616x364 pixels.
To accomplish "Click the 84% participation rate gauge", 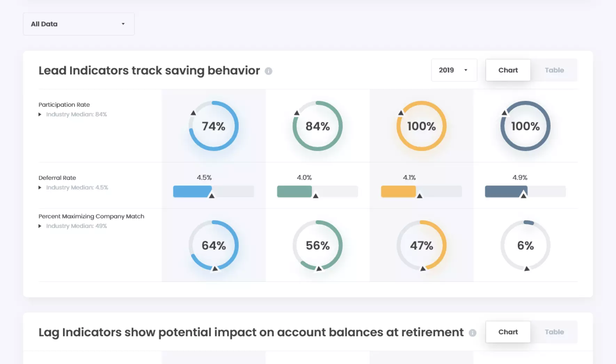I will 317,126.
